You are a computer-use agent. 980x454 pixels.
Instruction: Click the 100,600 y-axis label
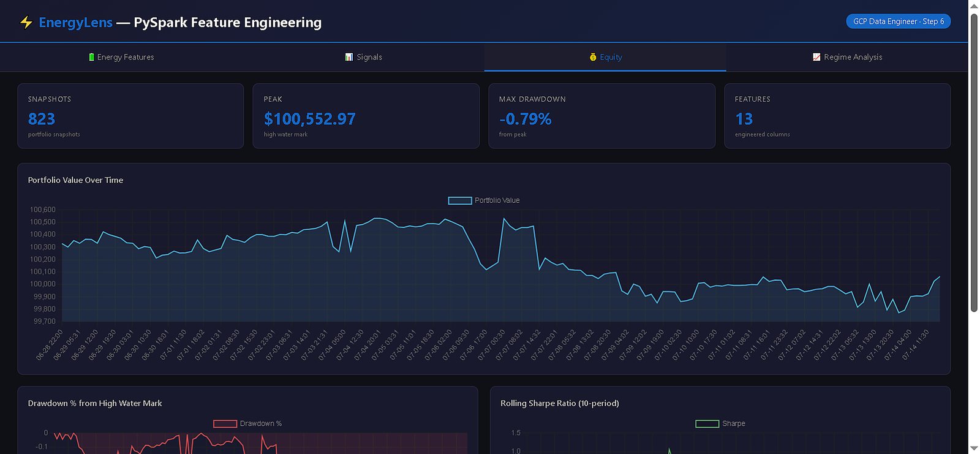[x=43, y=210]
